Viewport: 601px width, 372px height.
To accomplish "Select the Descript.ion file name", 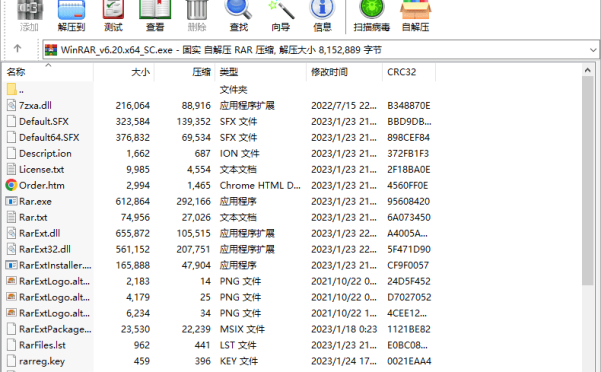I will [x=45, y=154].
